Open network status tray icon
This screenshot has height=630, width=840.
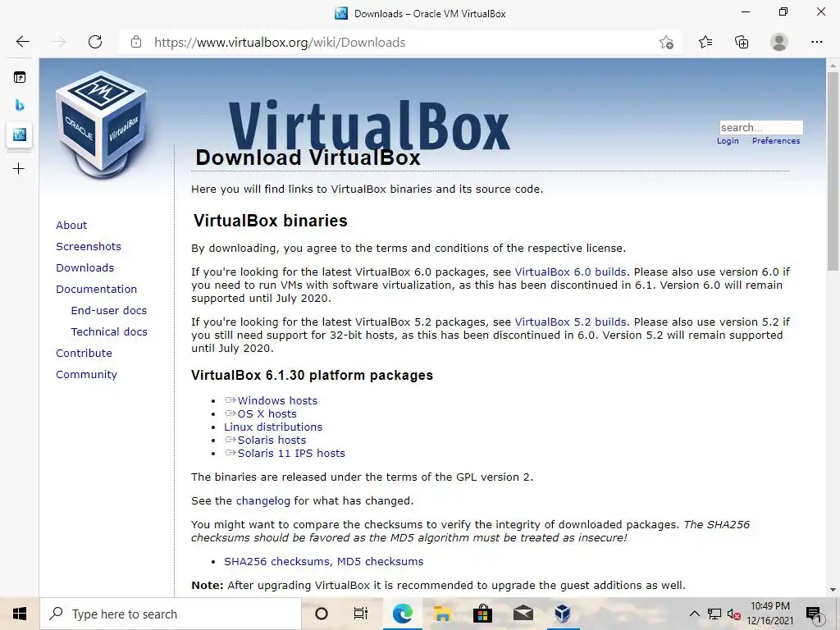click(x=714, y=614)
